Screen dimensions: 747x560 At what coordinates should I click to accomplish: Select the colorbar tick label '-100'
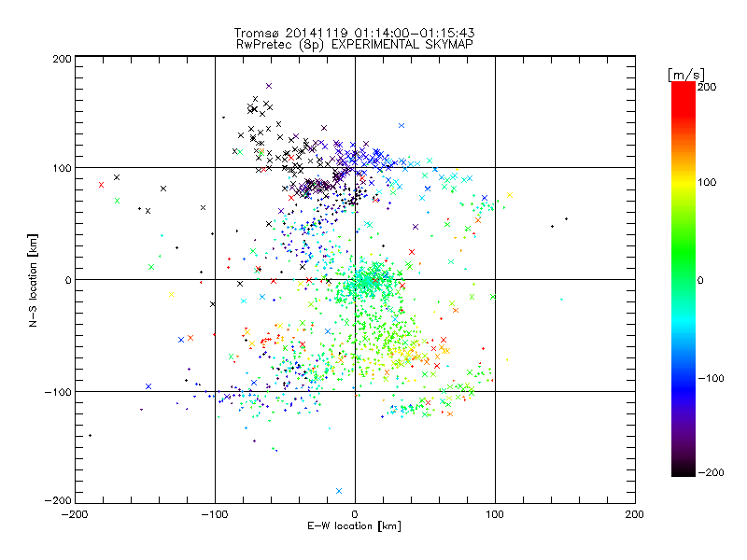coord(711,379)
